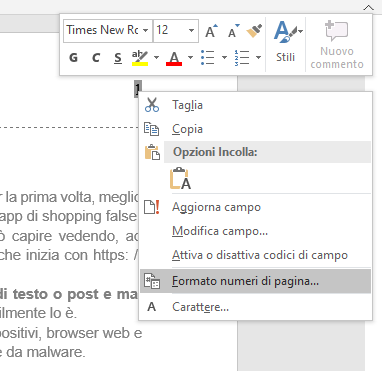Click the keep-text-only paste option icon
382x371 pixels.
[x=180, y=179]
